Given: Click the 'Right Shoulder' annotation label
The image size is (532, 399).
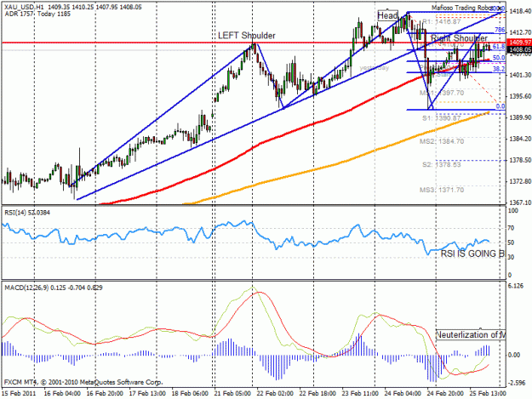Looking at the screenshot, I should (x=459, y=38).
